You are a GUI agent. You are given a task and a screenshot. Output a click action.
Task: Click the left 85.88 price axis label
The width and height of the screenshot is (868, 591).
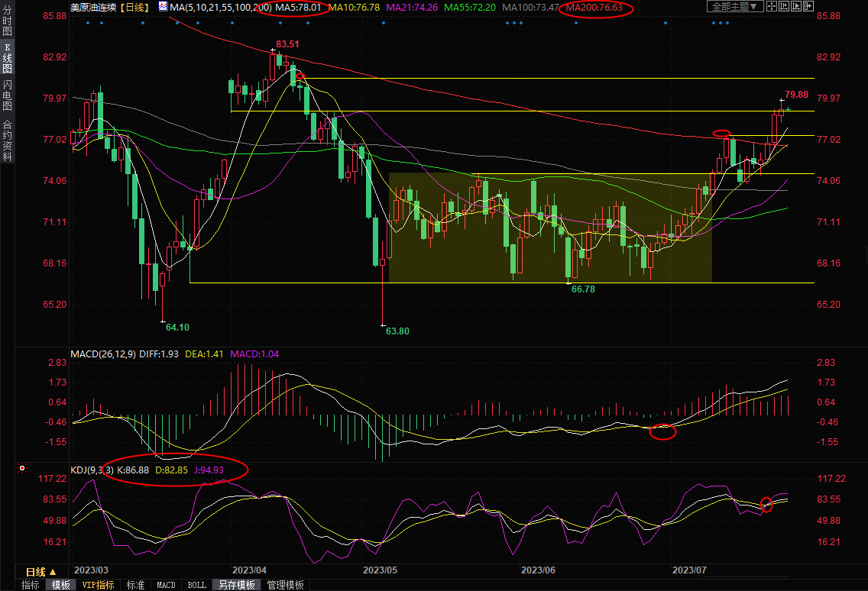[55, 16]
